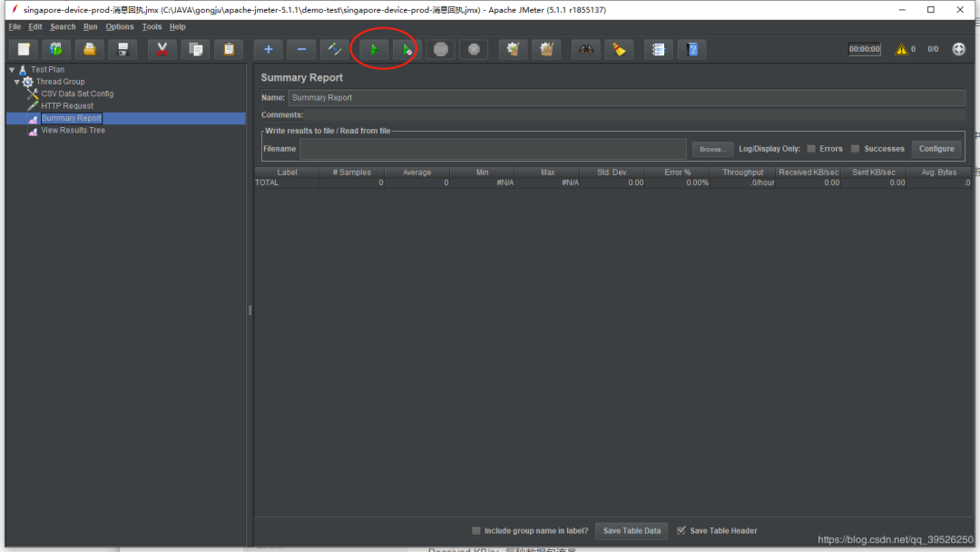Click the yellow warning log icon
This screenshot has width=980, height=552.
tap(901, 49)
